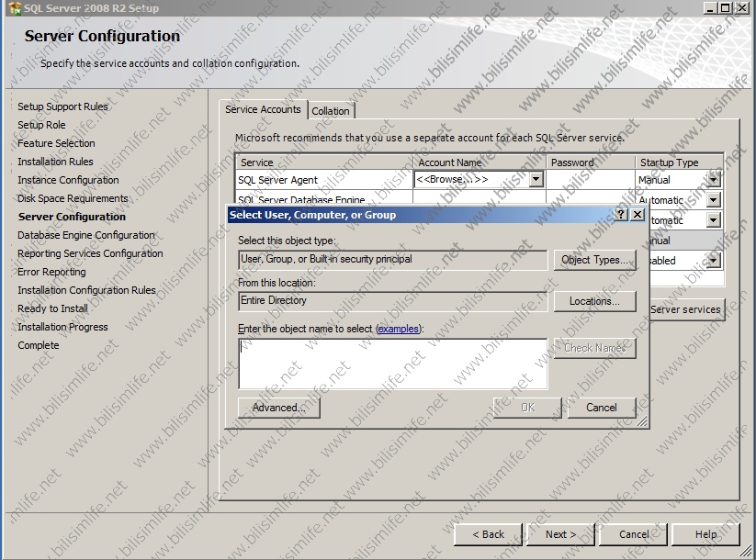Click the Locations button
Viewport: 756px width, 560px height.
[x=595, y=301]
